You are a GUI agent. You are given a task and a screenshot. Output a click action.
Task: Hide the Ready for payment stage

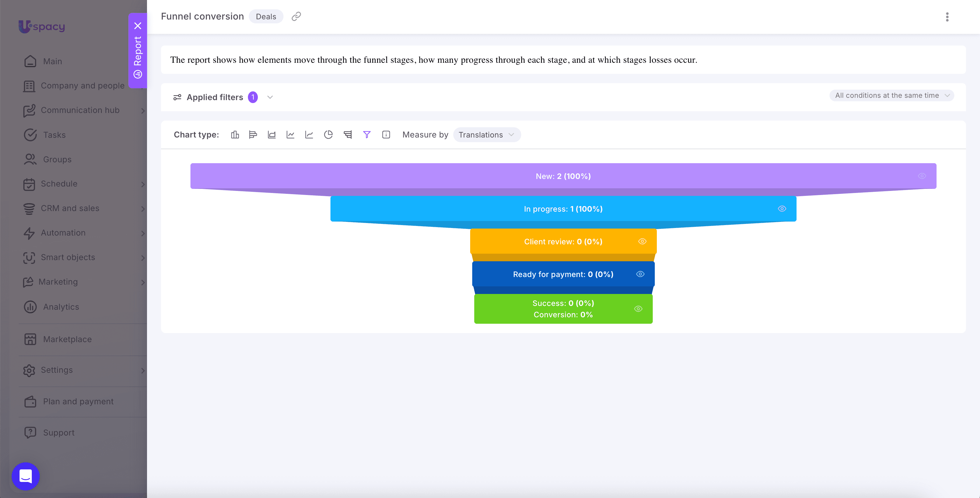pyautogui.click(x=640, y=274)
